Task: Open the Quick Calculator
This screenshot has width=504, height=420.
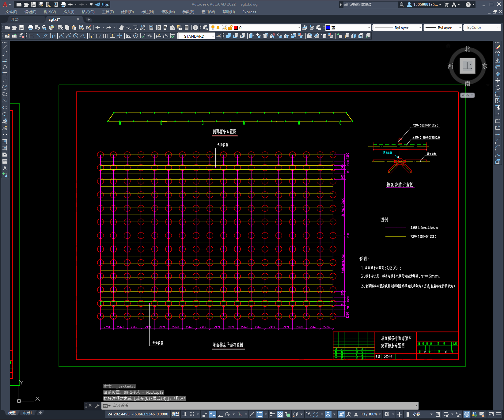Action: [187, 28]
